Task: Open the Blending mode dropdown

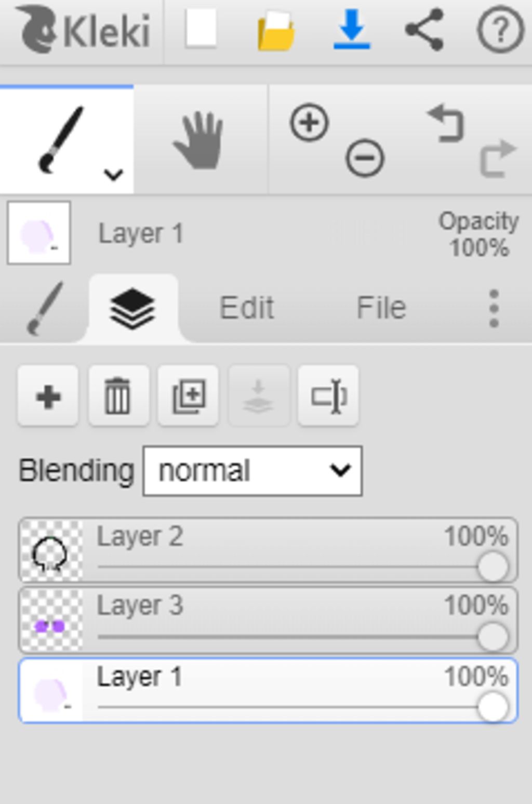Action: [252, 471]
